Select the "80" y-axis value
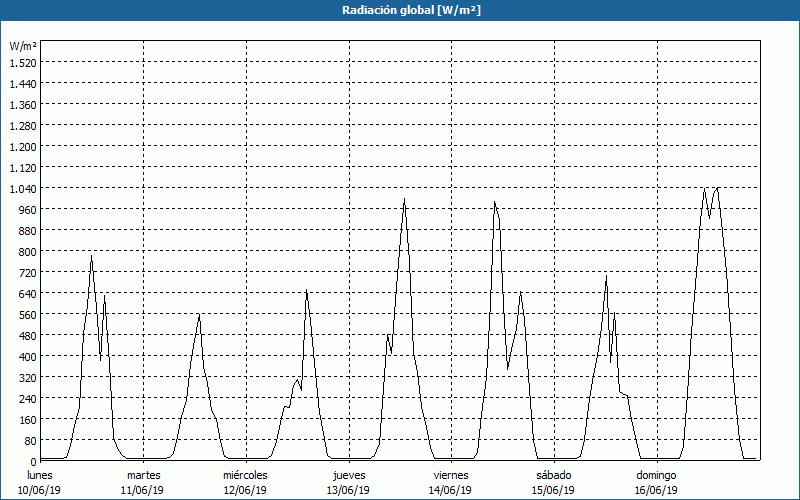Viewport: 800px width, 500px height. tap(30, 440)
